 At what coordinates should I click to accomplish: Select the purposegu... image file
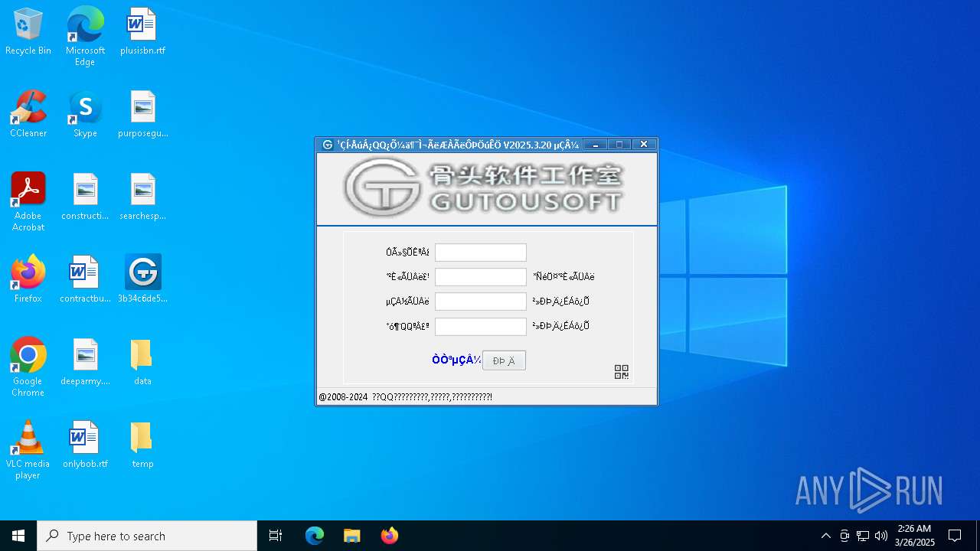(x=142, y=113)
